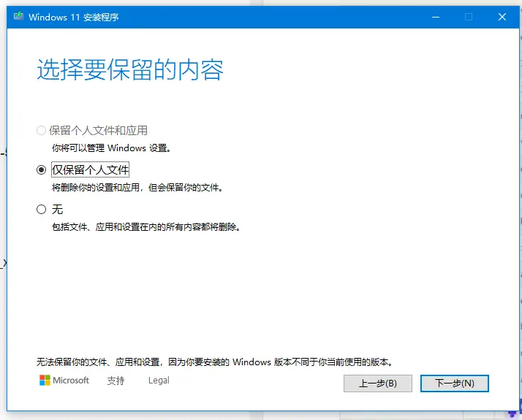Click the 选择要保留的内容 heading
The width and height of the screenshot is (522, 420).
click(130, 69)
